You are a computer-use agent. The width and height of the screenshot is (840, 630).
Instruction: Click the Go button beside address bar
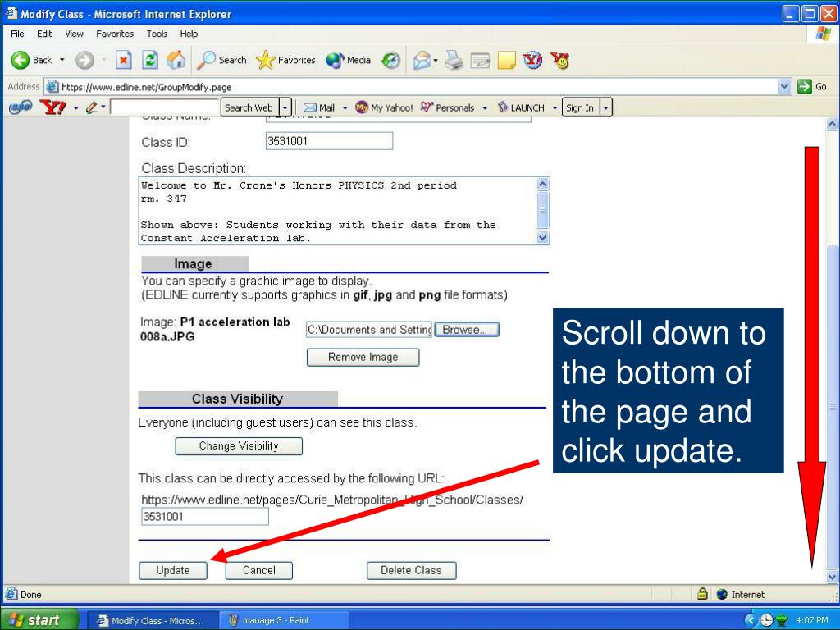811,86
